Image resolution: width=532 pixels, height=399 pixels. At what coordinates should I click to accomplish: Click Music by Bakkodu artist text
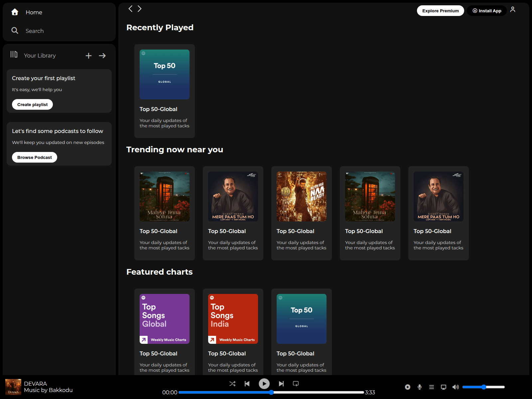tap(48, 390)
